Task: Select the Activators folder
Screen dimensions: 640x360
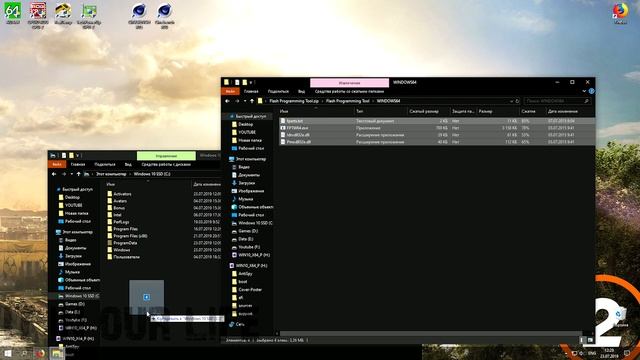Action: click(x=119, y=194)
